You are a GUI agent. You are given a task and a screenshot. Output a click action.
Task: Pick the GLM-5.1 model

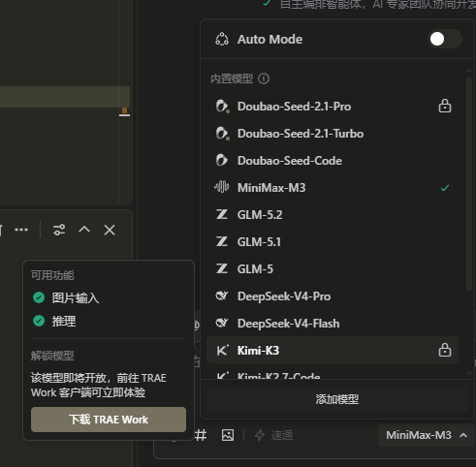(x=333, y=242)
